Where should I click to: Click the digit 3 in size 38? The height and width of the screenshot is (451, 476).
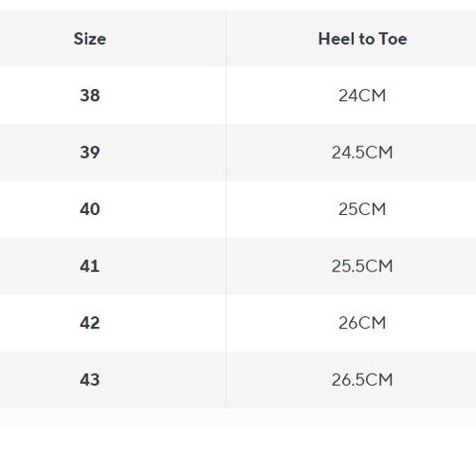point(84,95)
